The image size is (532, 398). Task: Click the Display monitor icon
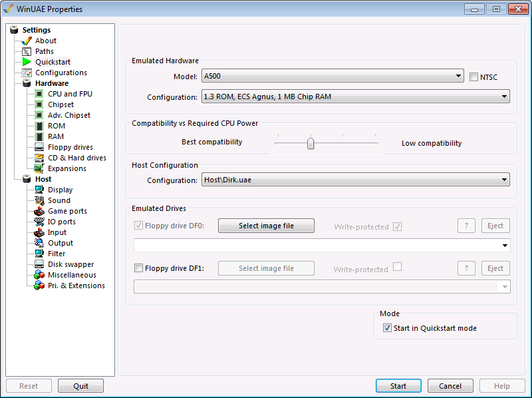coord(39,190)
